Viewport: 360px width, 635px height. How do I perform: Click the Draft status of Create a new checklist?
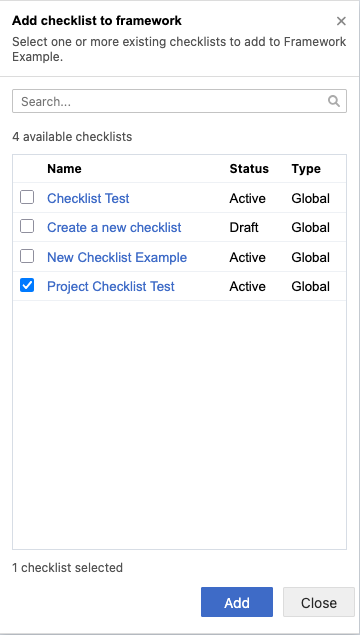(244, 227)
